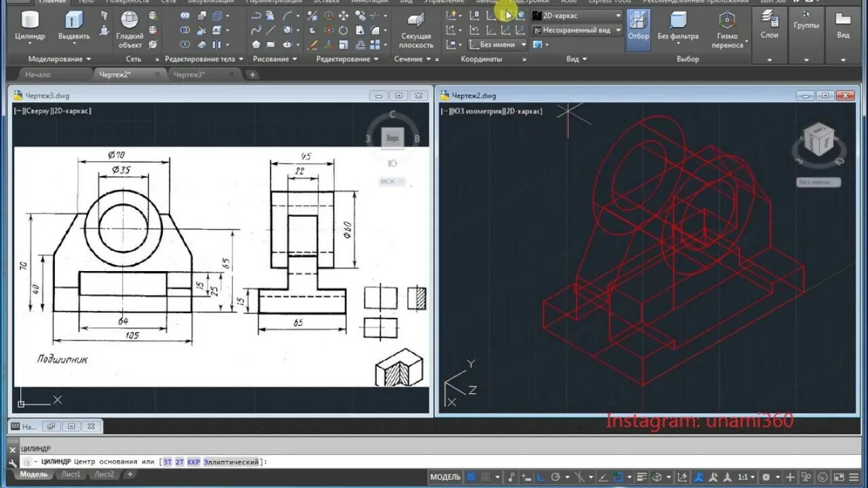
Task: Switch to the Чертеж2* file tab
Action: [115, 75]
